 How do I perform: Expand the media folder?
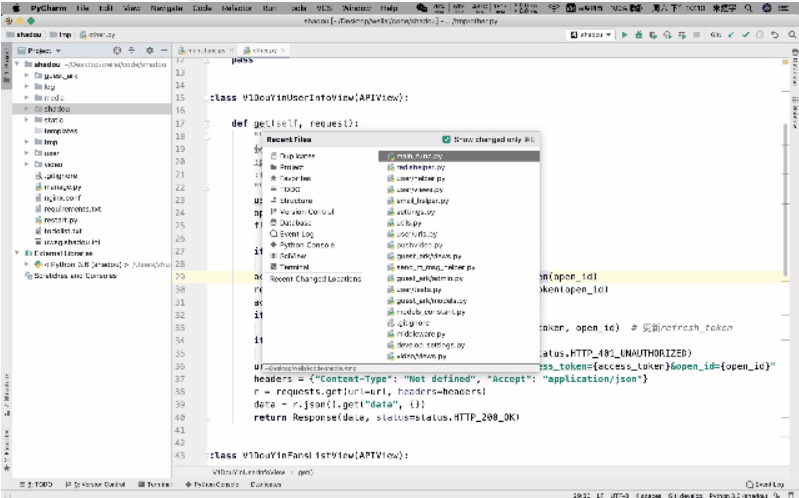pyautogui.click(x=26, y=97)
